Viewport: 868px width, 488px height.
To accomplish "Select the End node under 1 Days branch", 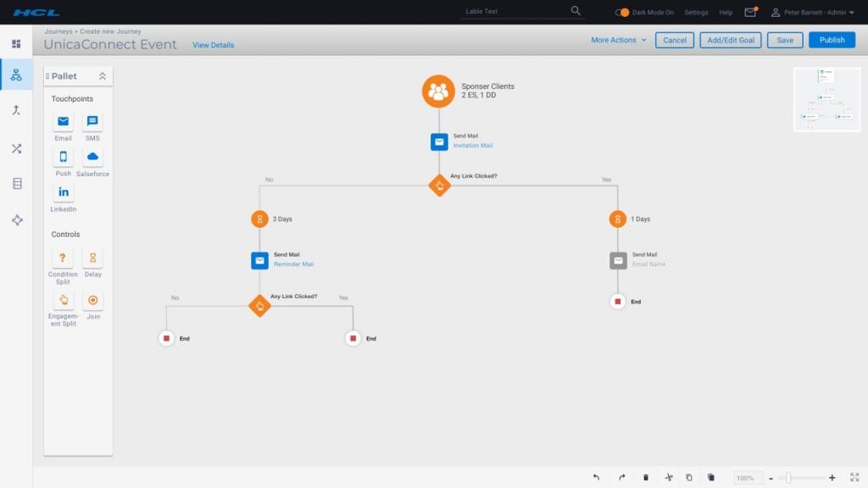I will 618,302.
